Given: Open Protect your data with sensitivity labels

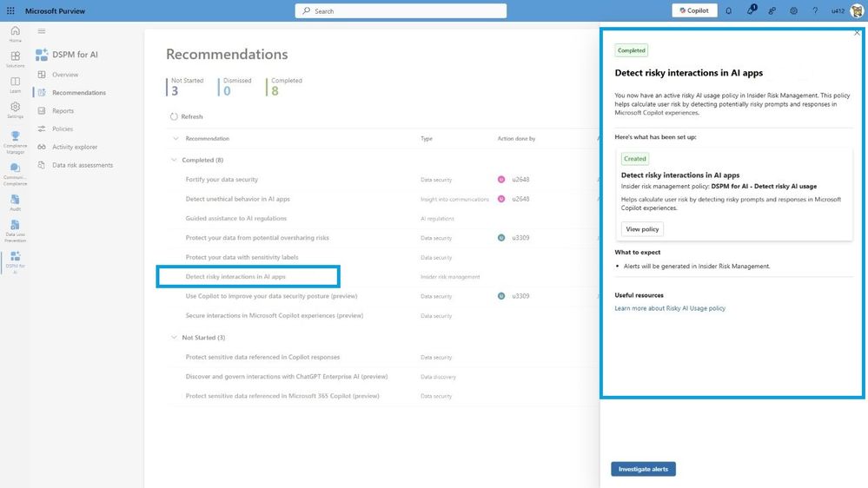Looking at the screenshot, I should [x=242, y=257].
